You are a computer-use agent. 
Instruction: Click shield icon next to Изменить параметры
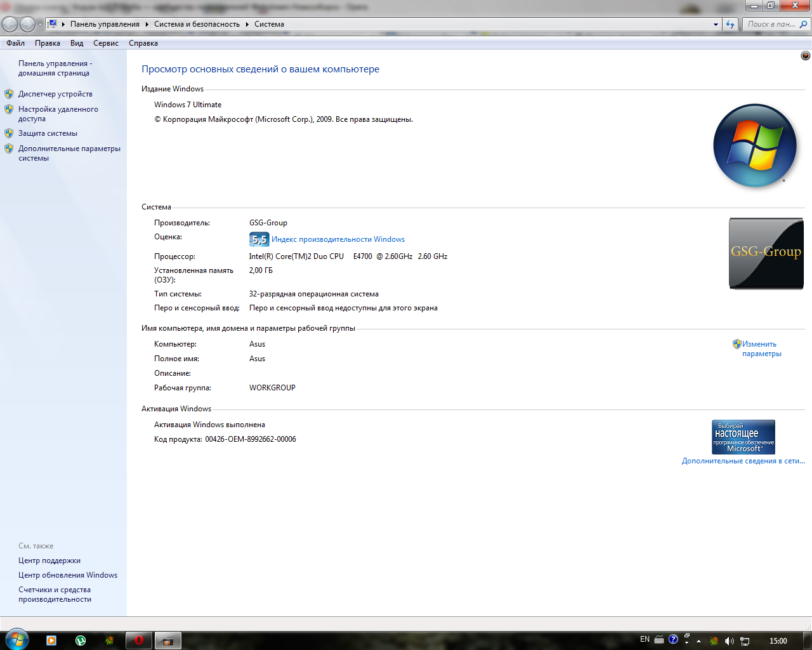pos(737,344)
